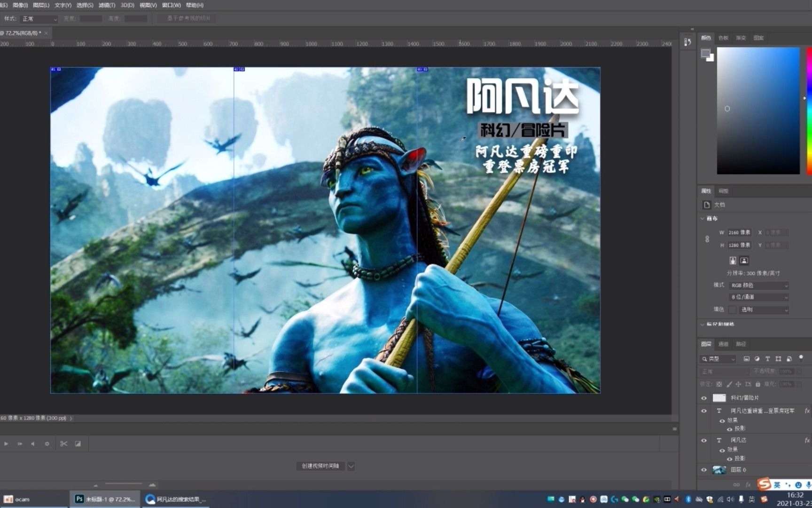Toggle the width-height link icon

pos(707,239)
